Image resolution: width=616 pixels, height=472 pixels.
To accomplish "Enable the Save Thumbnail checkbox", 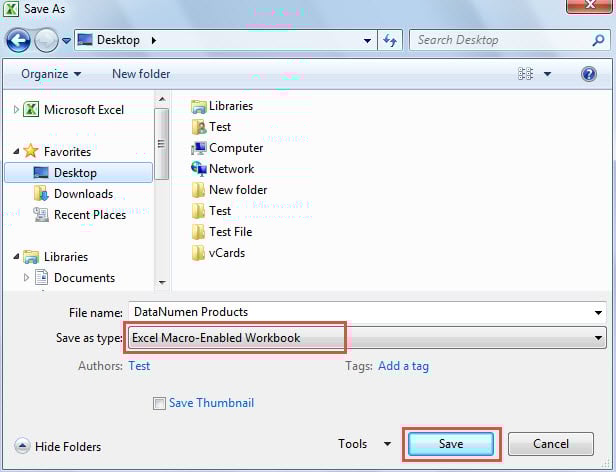I will click(x=159, y=404).
